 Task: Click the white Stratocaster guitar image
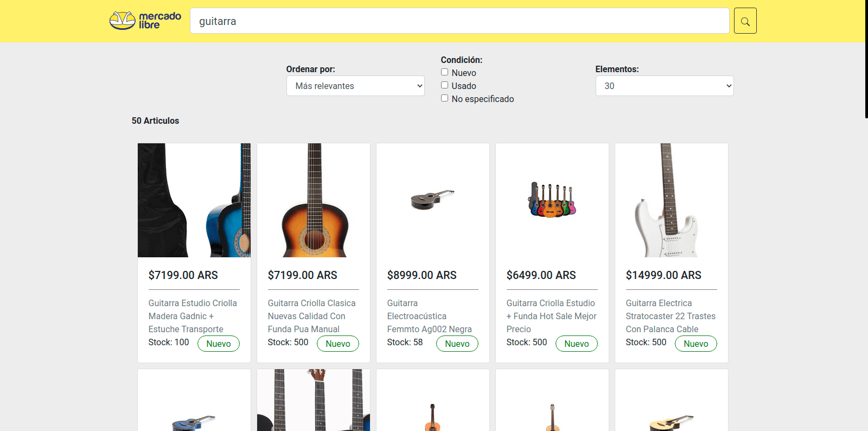(672, 200)
